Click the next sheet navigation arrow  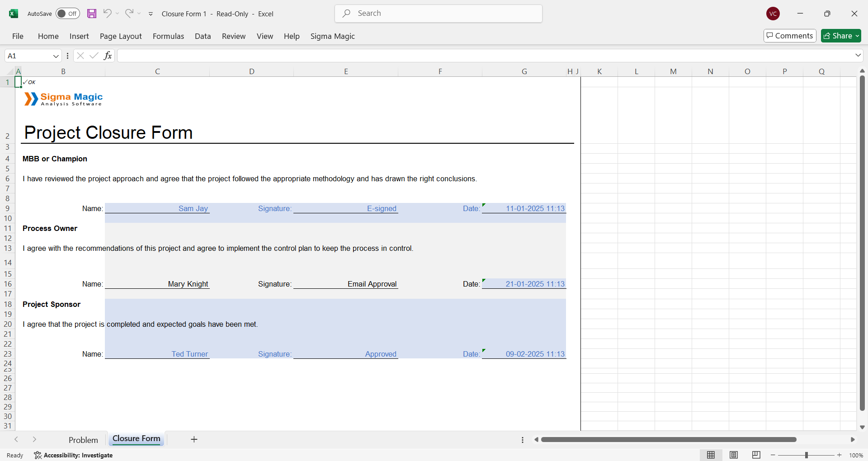[34, 439]
